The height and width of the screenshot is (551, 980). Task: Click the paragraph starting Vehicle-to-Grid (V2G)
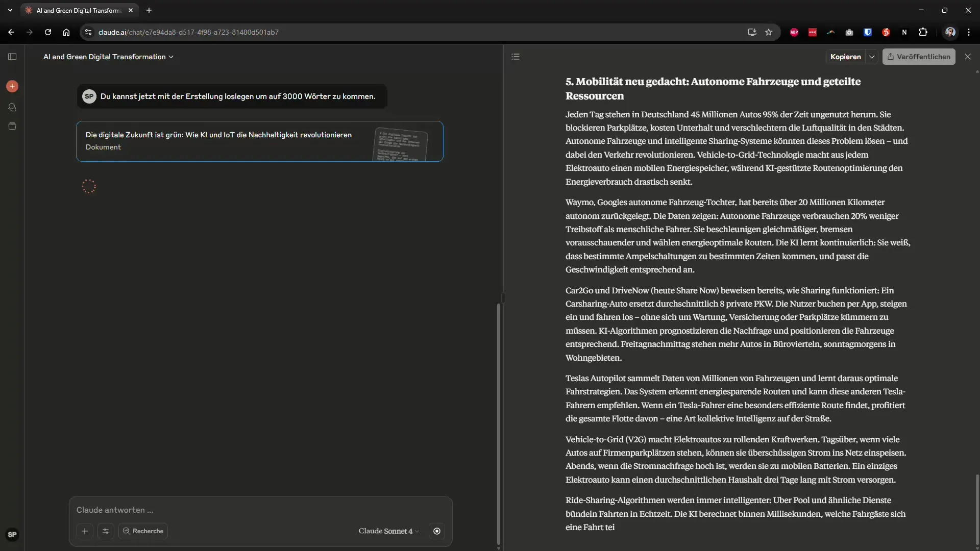point(736,460)
